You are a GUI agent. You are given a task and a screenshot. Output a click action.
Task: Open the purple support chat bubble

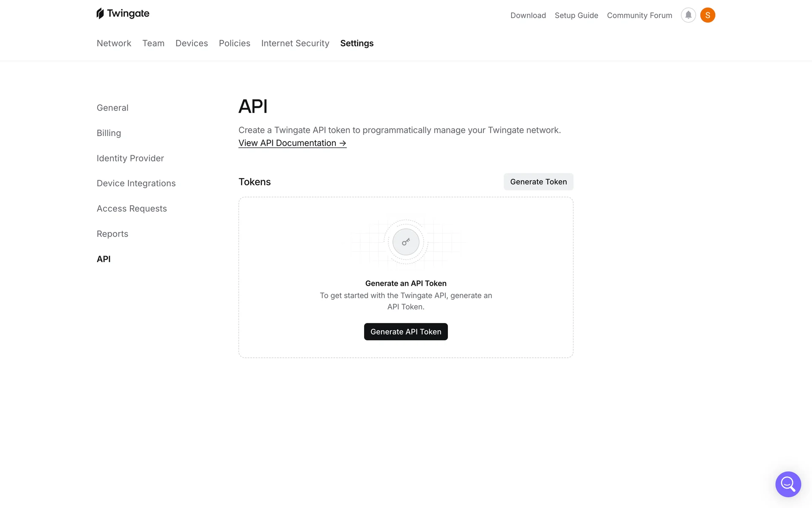click(x=788, y=484)
